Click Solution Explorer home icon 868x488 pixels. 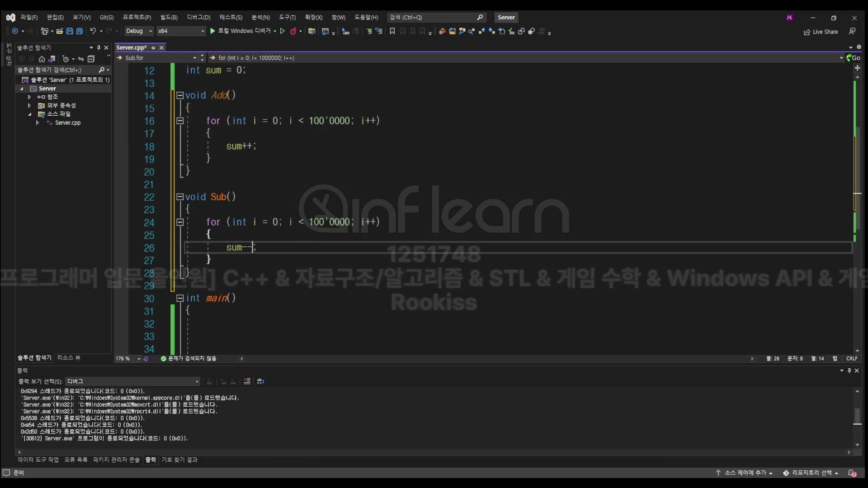42,59
